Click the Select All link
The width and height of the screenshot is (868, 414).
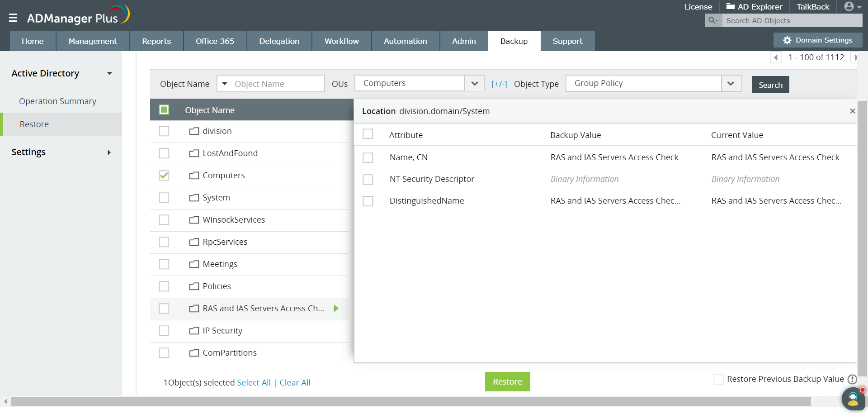pyautogui.click(x=254, y=383)
